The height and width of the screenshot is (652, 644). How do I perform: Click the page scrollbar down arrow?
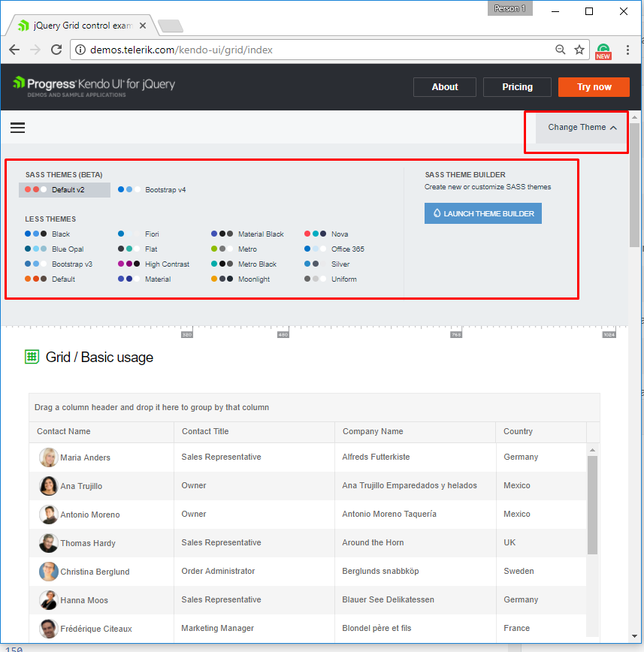coord(634,636)
